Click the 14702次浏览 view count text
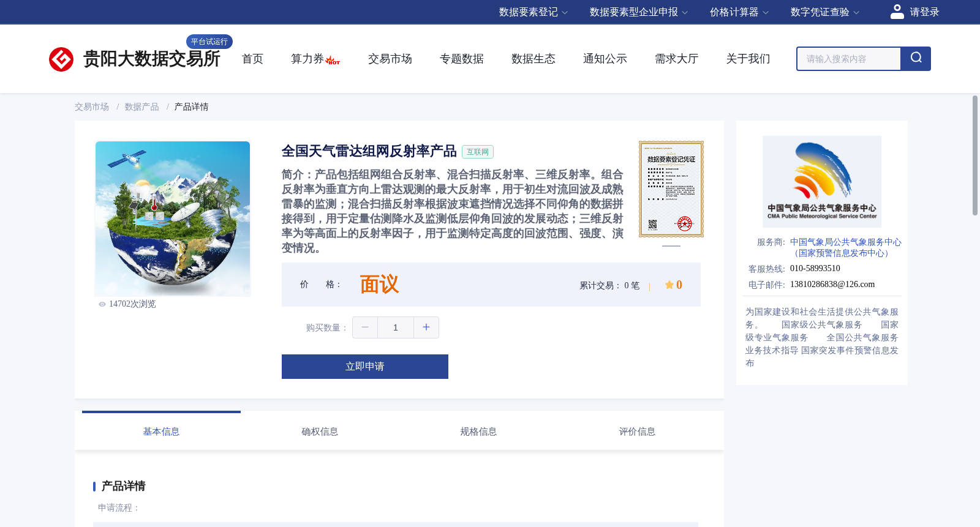This screenshot has height=527, width=980. (x=132, y=304)
